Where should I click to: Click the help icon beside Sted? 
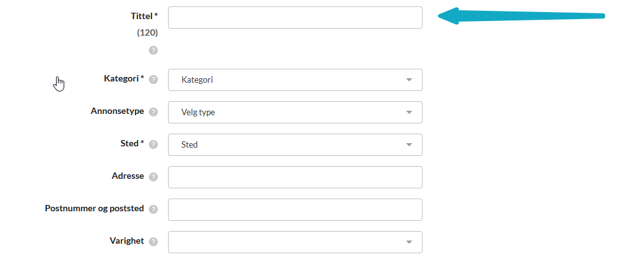coord(153,144)
